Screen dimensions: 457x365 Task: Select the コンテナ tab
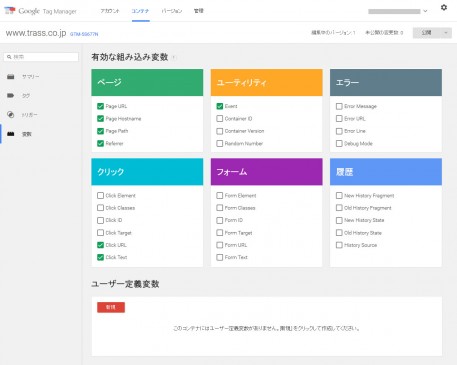(140, 11)
